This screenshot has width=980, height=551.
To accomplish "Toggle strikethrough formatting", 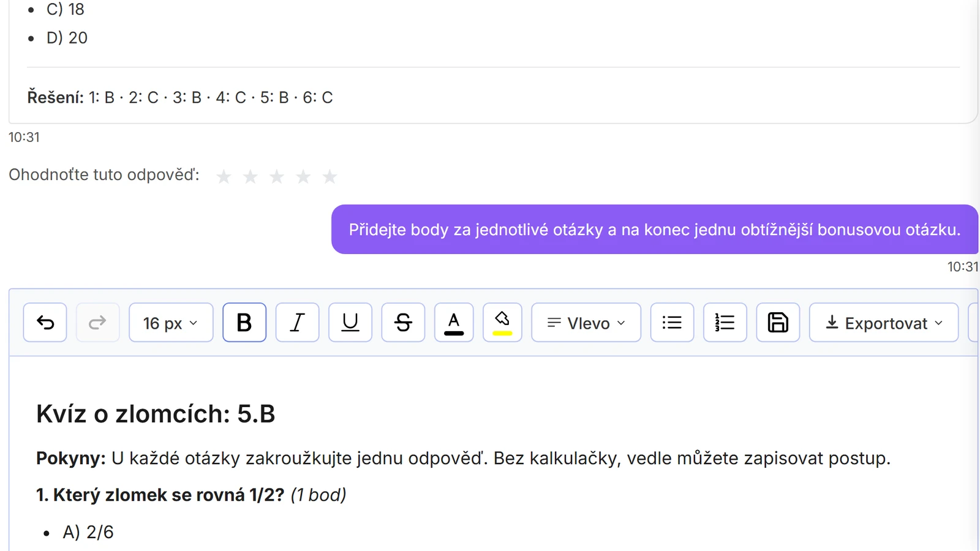I will point(403,322).
